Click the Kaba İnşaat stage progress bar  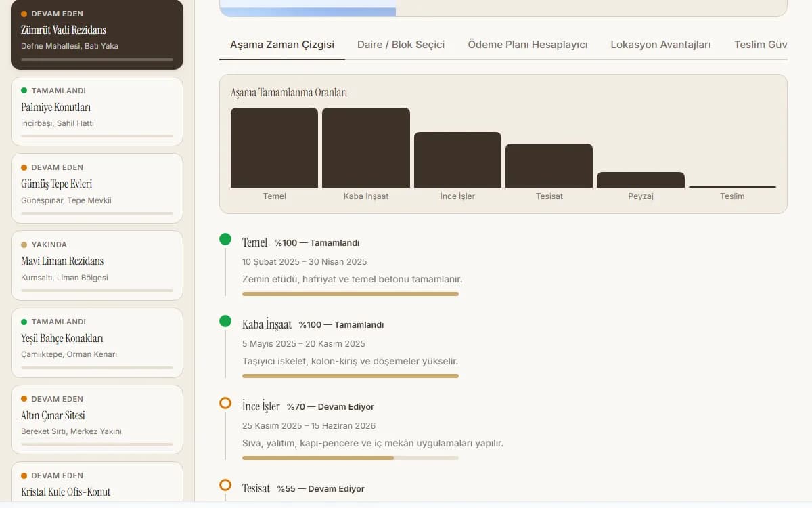click(x=351, y=376)
